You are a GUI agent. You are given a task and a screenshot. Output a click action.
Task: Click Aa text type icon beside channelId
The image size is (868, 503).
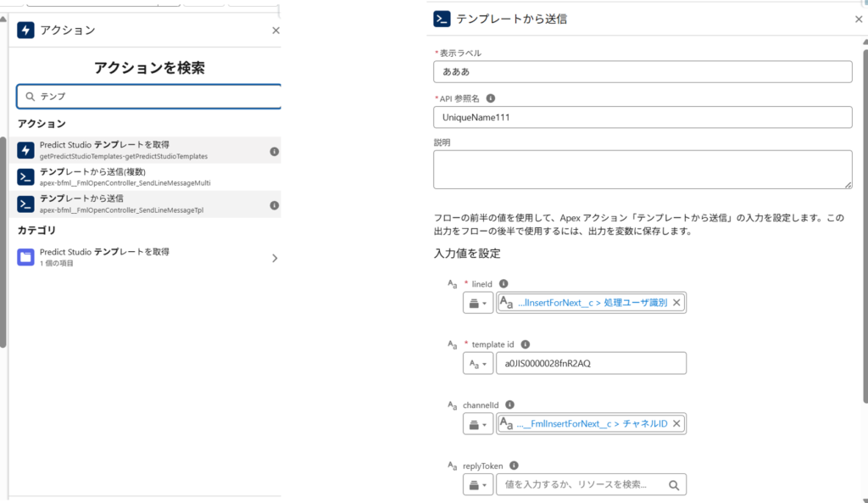coord(453,405)
